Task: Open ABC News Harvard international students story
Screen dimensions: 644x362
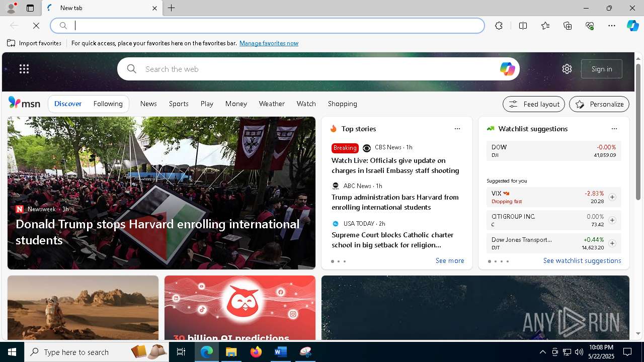Action: pos(395,202)
